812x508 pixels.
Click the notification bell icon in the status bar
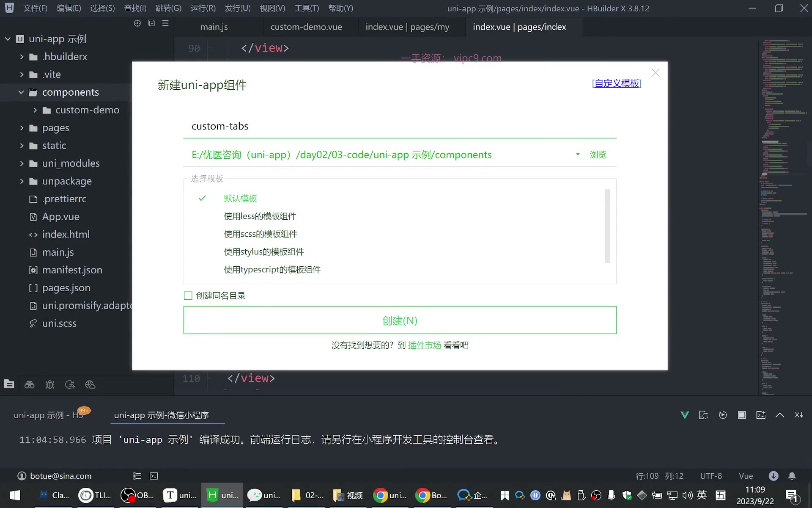(792, 476)
